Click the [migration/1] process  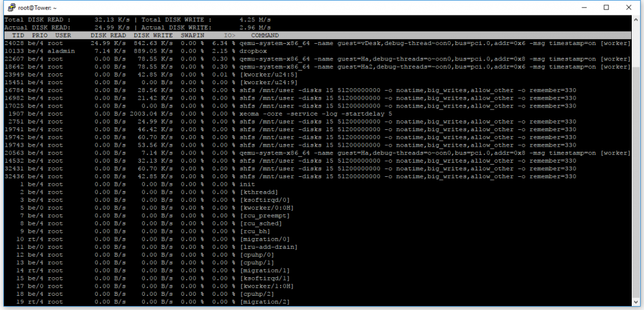point(265,270)
